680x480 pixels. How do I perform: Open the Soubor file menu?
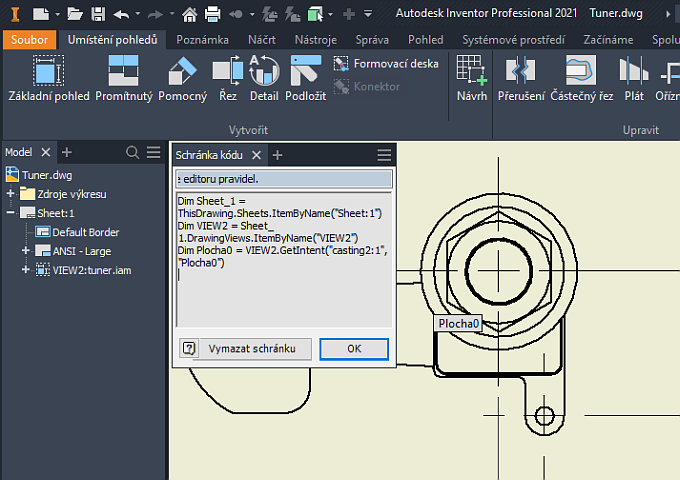point(30,40)
